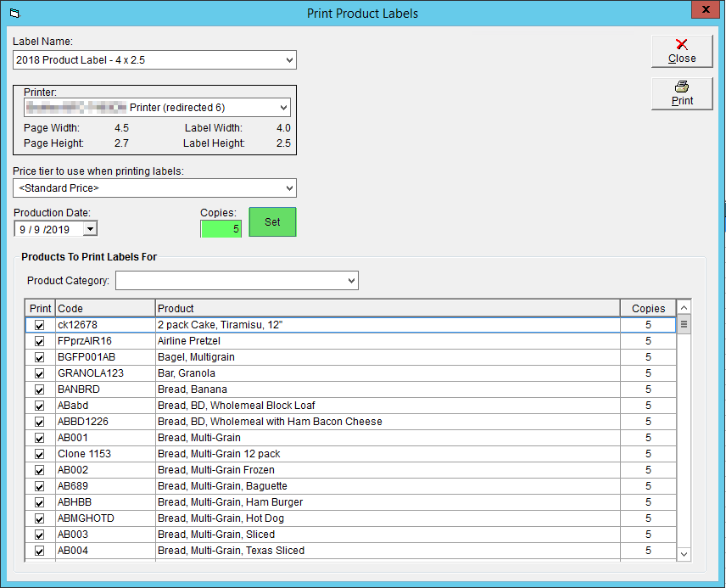The image size is (726, 588).
Task: Click Copies cell for Airline Pretzel
Action: pyautogui.click(x=648, y=341)
